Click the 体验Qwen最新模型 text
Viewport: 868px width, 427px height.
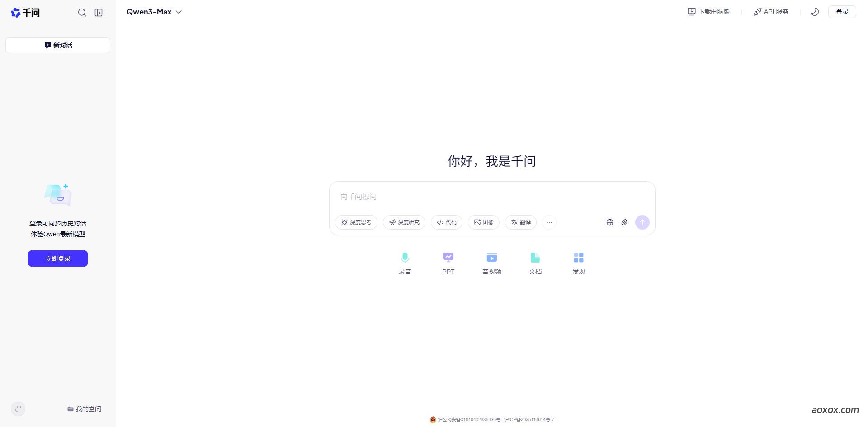point(58,234)
